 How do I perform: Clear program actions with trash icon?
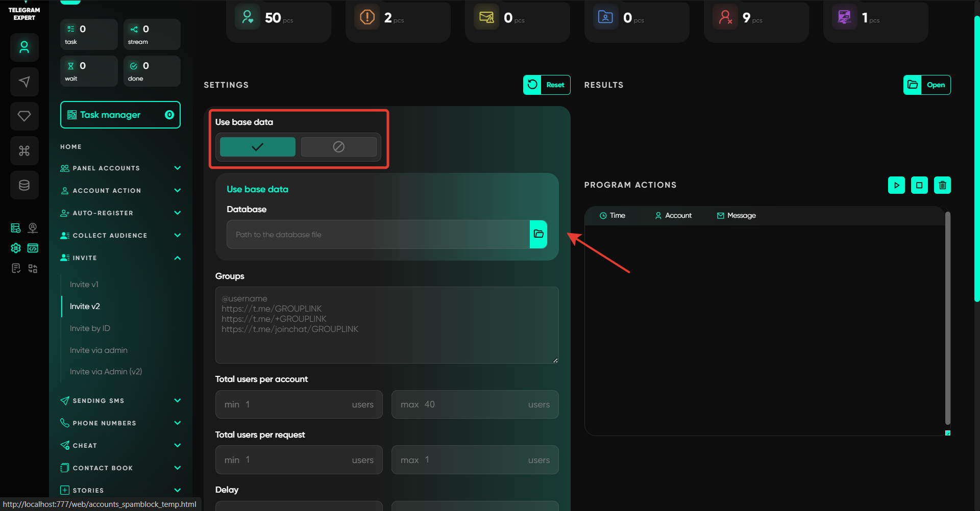(x=942, y=185)
